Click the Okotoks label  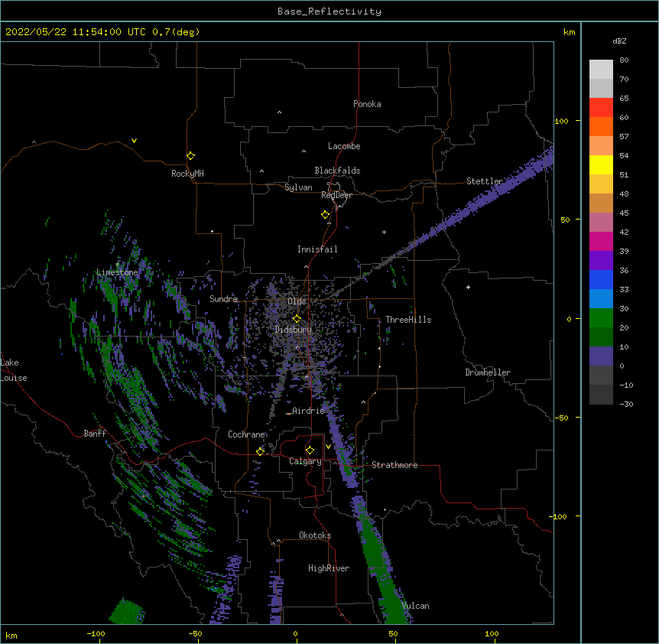coord(315,535)
